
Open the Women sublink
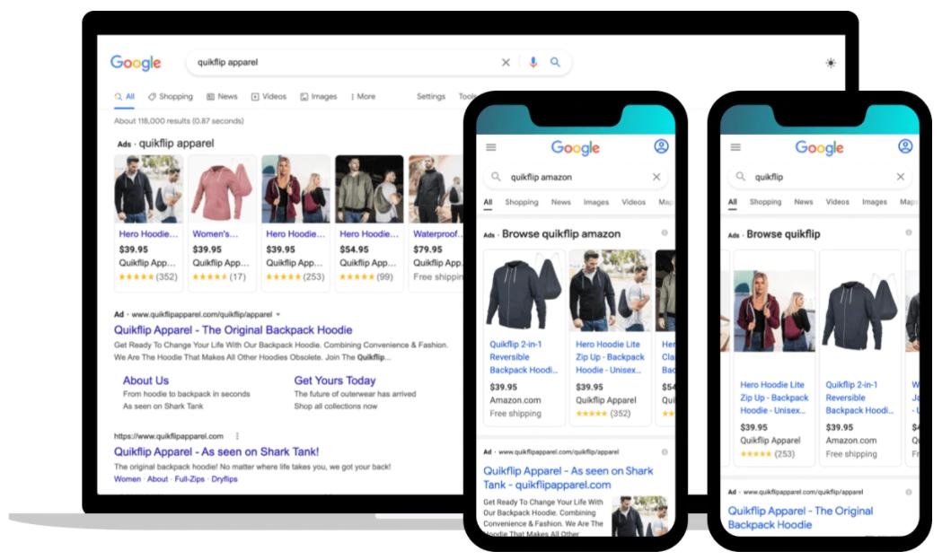[128, 479]
